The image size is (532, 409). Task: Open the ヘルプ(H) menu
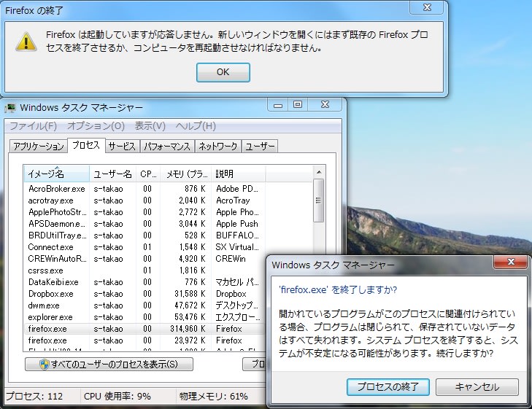196,126
